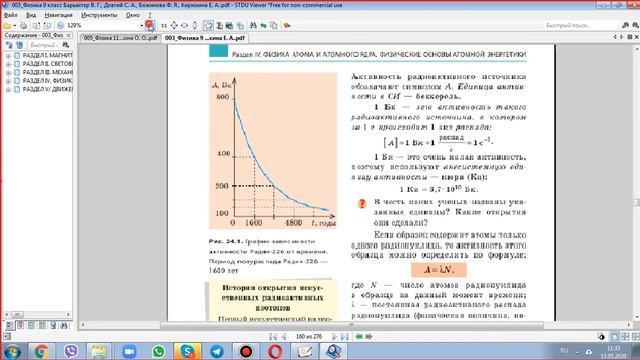
Task: Open Opera browser from taskbar
Action: [275, 351]
